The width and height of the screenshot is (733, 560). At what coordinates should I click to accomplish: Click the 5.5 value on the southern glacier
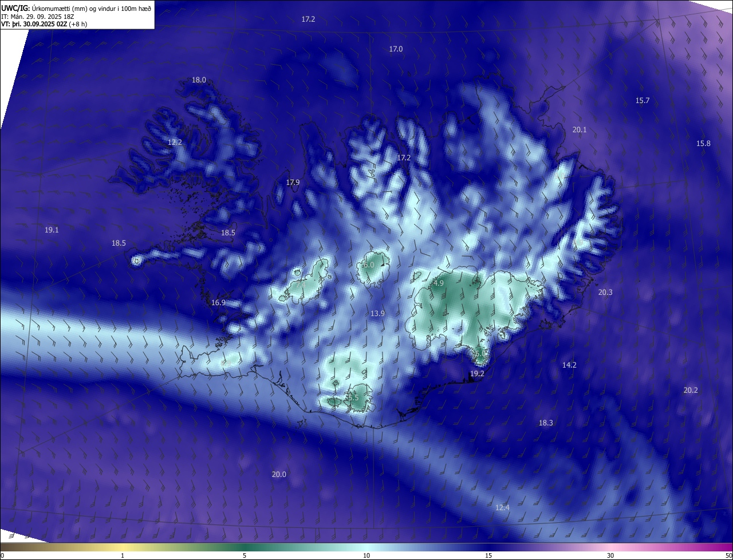click(x=353, y=398)
